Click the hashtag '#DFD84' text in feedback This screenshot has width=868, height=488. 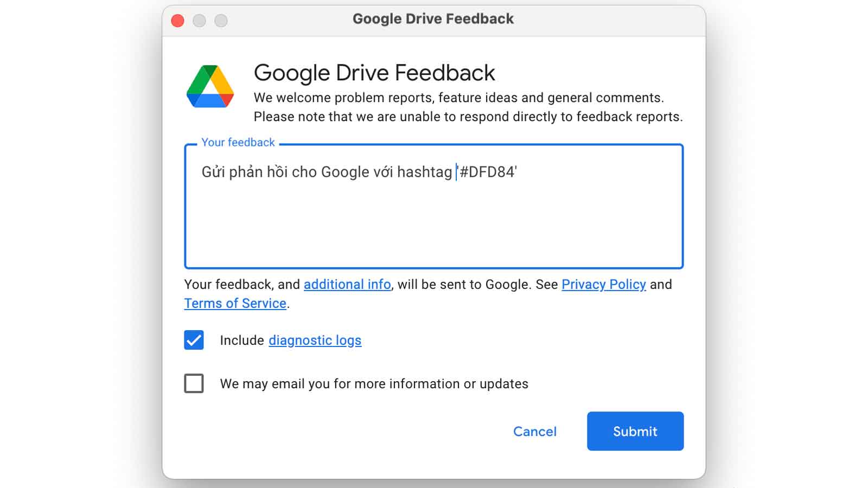[487, 172]
